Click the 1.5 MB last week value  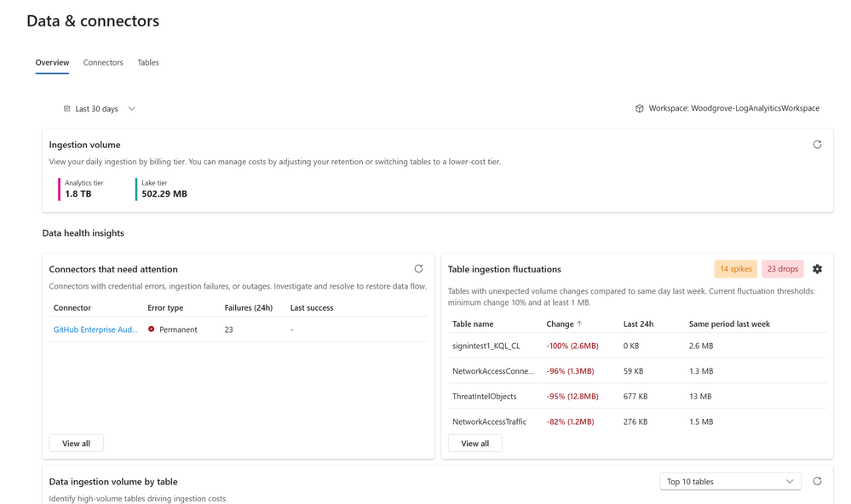tap(701, 421)
